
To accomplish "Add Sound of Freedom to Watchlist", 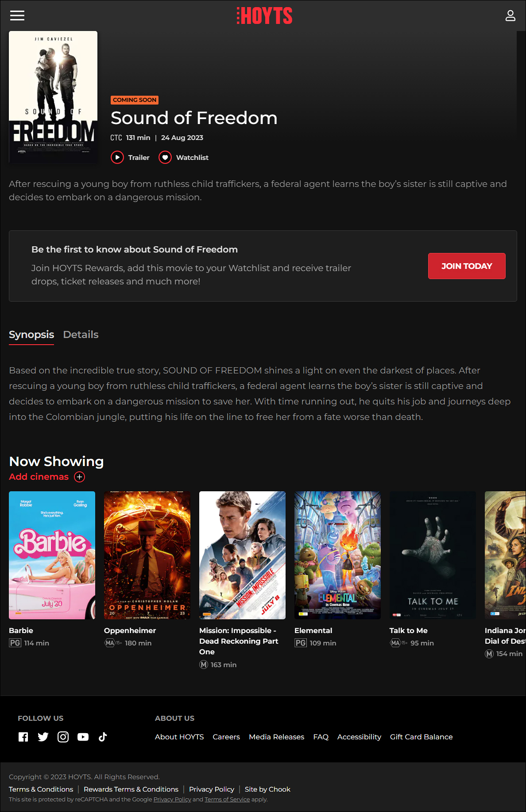I will point(184,157).
